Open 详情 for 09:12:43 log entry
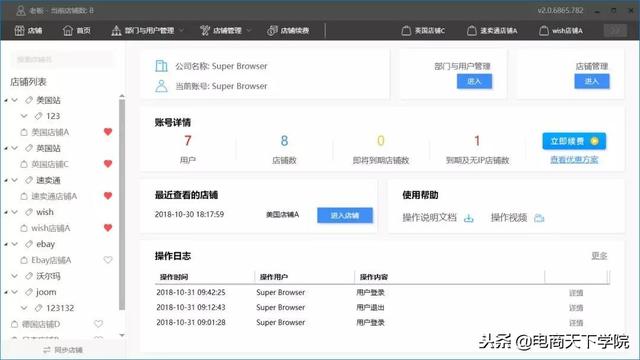The width and height of the screenshot is (640, 360). point(576,308)
